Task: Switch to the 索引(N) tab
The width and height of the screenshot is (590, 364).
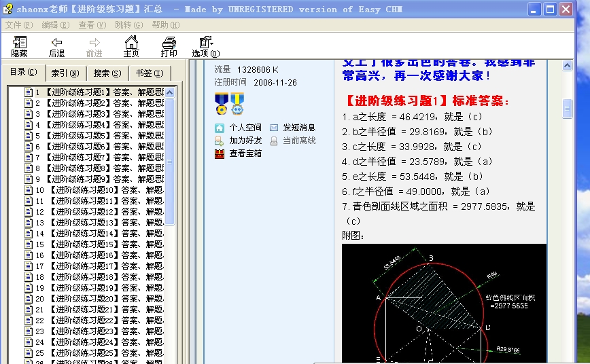Action: coord(65,73)
